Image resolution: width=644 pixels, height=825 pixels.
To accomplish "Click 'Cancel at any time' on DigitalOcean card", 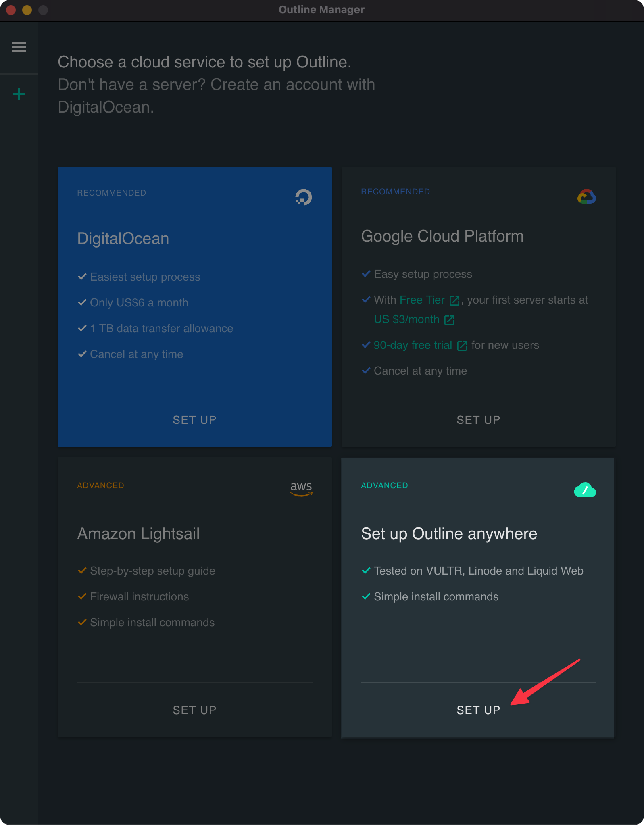I will tap(137, 354).
